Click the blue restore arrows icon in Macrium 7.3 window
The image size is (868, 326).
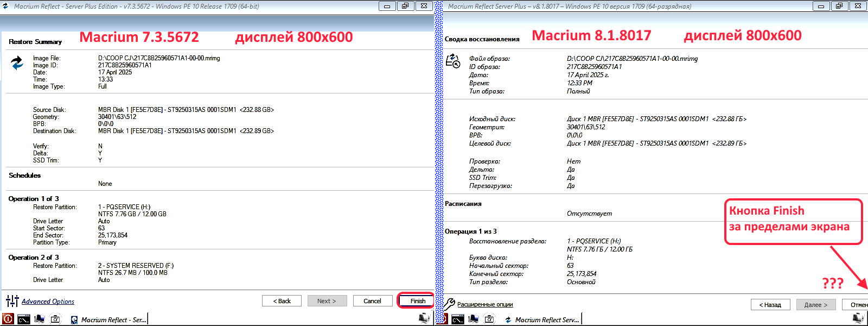pos(17,63)
